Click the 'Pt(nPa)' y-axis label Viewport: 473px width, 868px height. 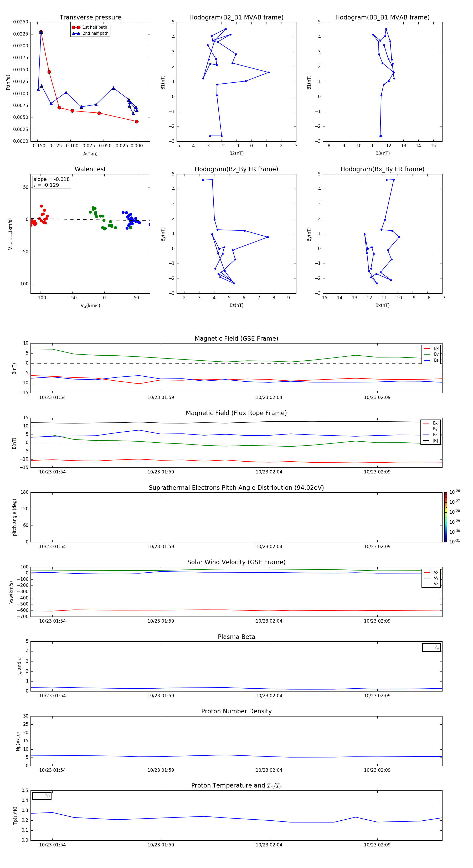[x=8, y=82]
